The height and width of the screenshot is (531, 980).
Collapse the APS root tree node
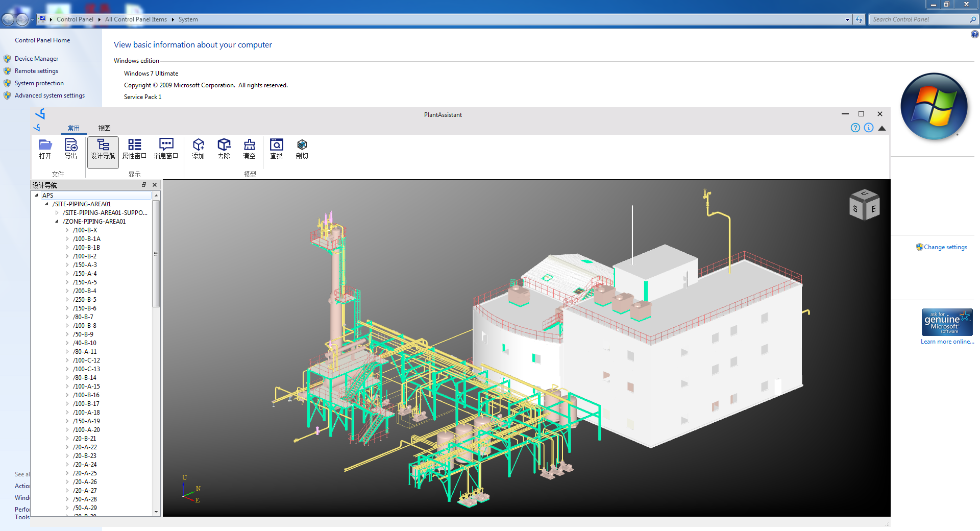coord(37,196)
